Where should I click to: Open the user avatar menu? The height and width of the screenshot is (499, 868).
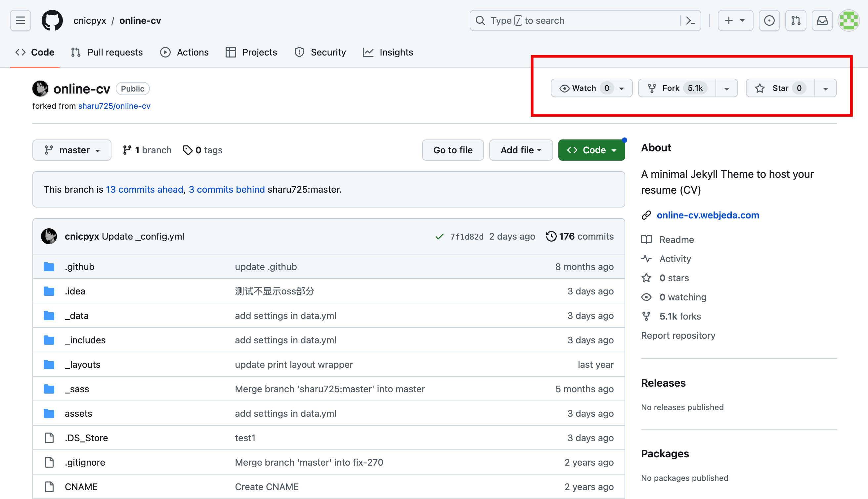(x=848, y=20)
